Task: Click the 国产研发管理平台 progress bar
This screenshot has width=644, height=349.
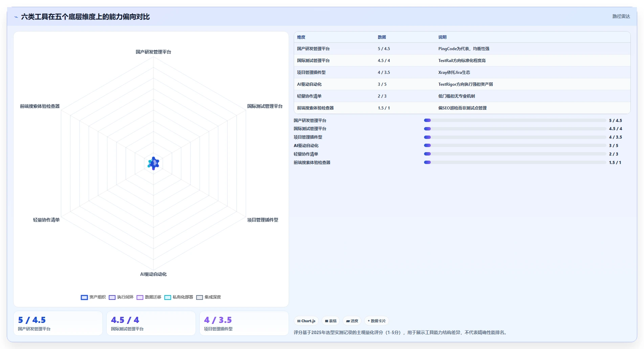Action: pyautogui.click(x=515, y=120)
